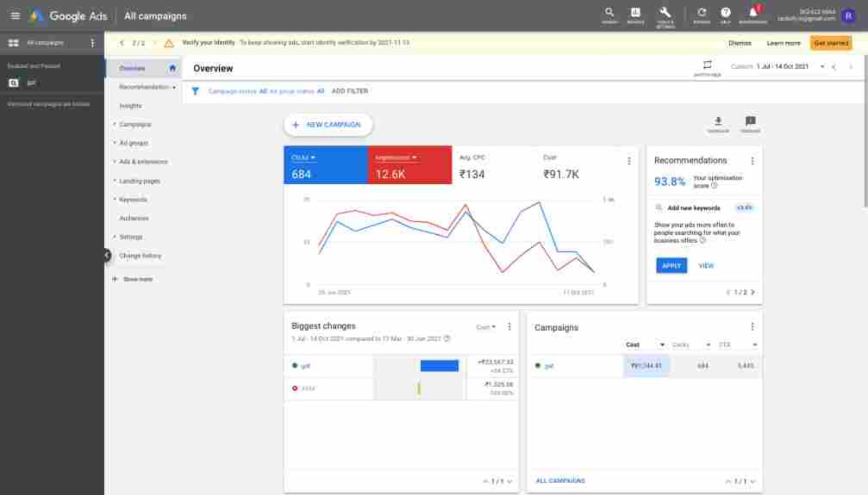
Task: Toggle the Clicks metric card on the chart
Action: click(x=325, y=165)
